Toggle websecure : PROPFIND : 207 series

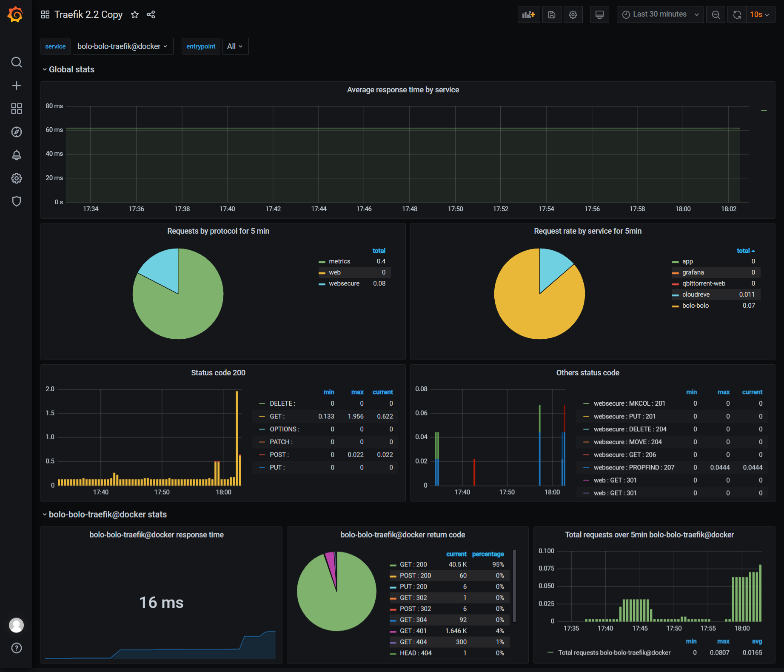point(634,467)
